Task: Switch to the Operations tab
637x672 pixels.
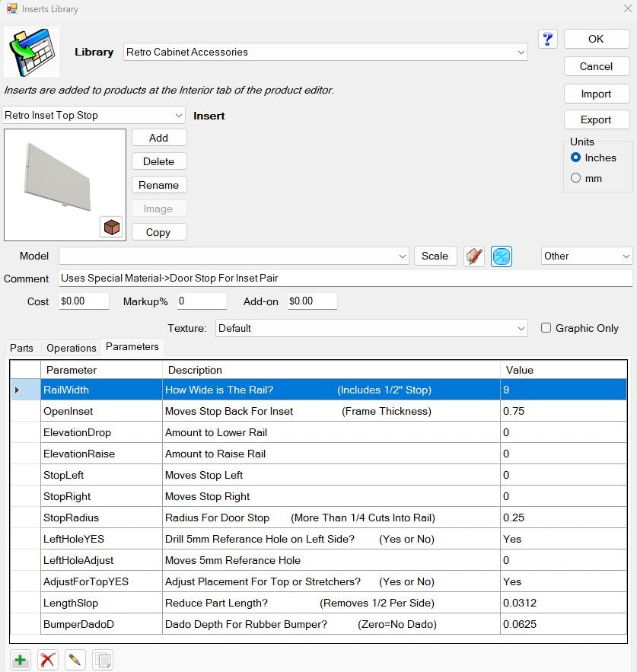Action: click(x=71, y=348)
